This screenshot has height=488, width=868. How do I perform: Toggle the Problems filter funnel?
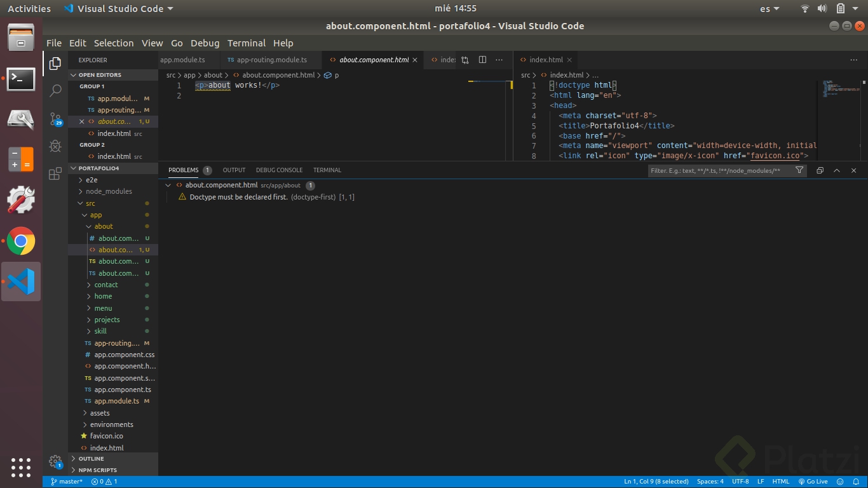[x=799, y=170]
